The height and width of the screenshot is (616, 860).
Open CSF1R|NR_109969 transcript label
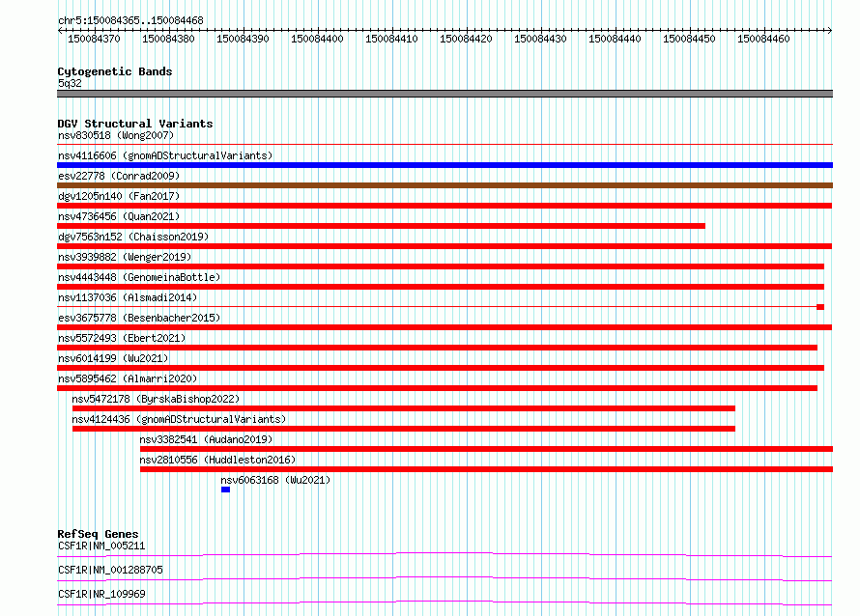coord(101,594)
